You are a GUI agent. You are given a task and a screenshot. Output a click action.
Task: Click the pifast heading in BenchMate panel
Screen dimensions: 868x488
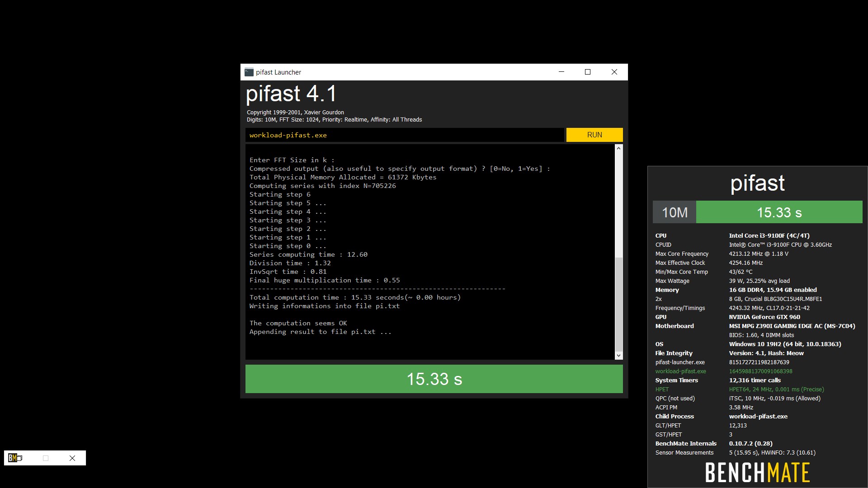coord(758,183)
